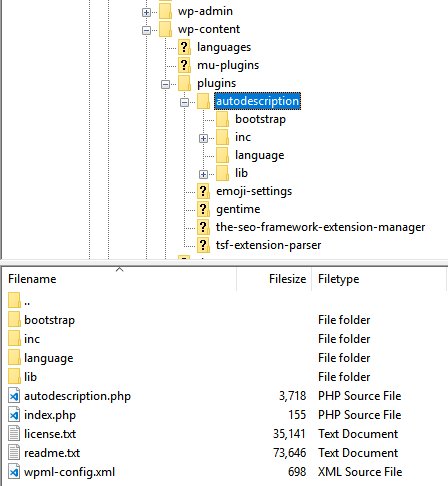Click the readme.txt document icon
448x486 pixels.
[14, 453]
